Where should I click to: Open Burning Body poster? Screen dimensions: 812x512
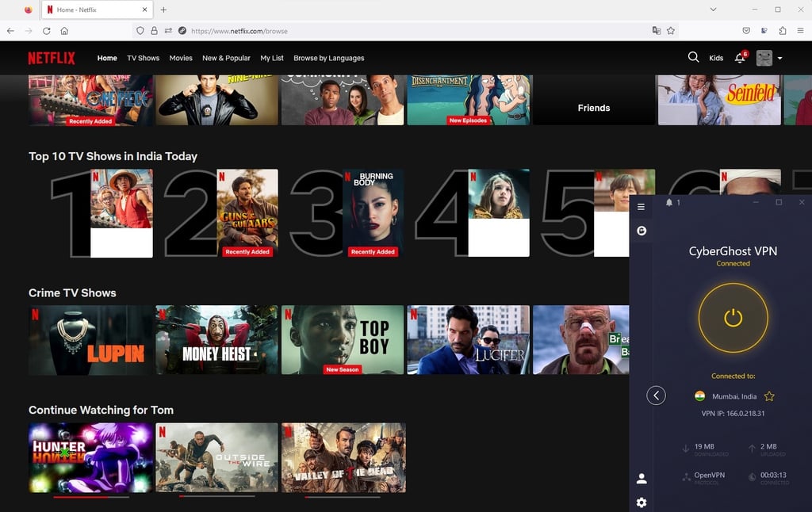click(373, 212)
